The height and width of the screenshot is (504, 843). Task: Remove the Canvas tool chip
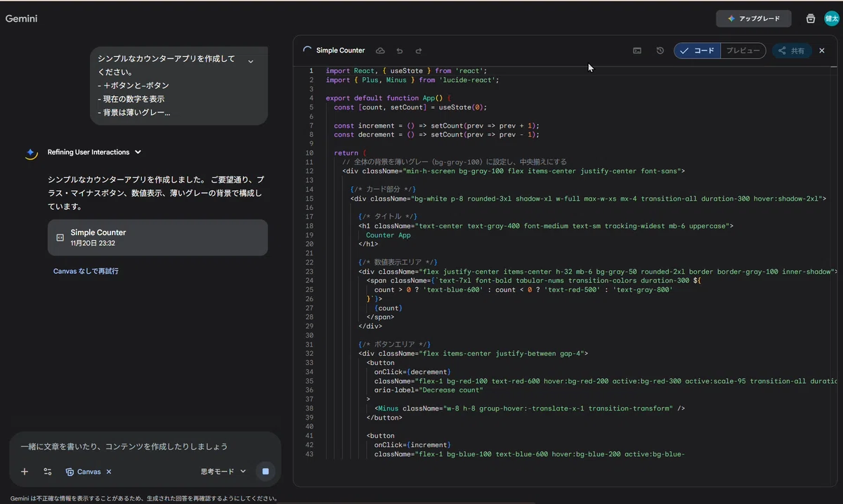tap(109, 472)
